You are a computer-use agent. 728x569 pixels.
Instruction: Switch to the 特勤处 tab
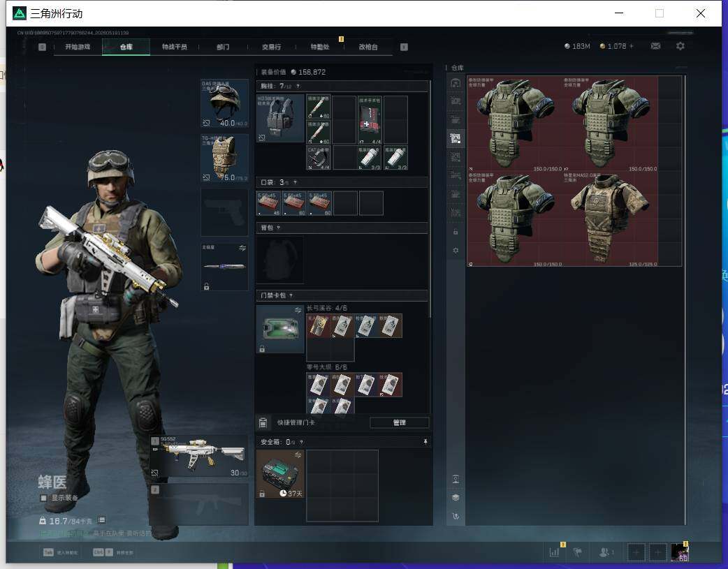coord(320,47)
